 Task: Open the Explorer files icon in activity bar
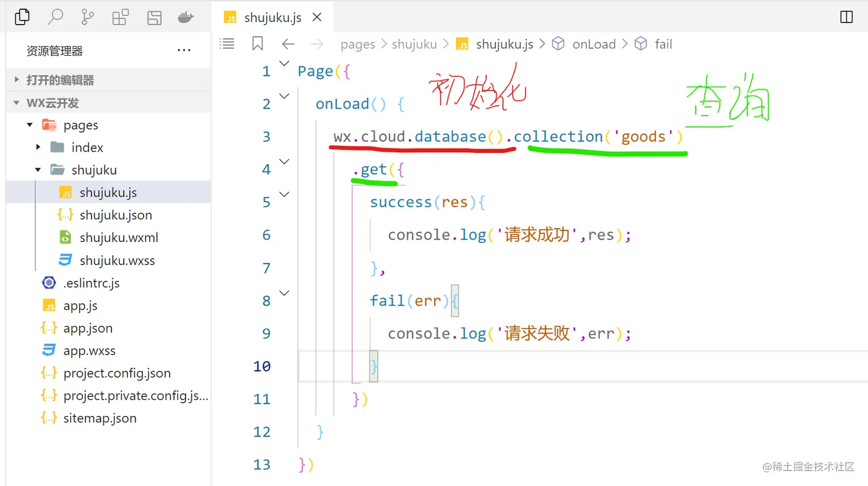[x=22, y=17]
